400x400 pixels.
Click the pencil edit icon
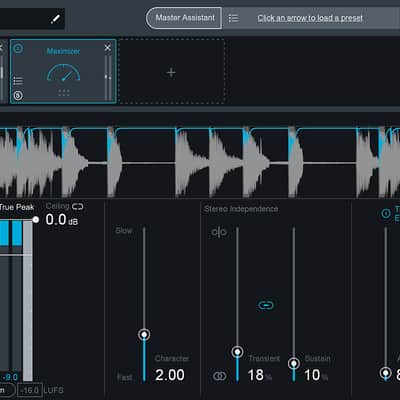(x=55, y=19)
